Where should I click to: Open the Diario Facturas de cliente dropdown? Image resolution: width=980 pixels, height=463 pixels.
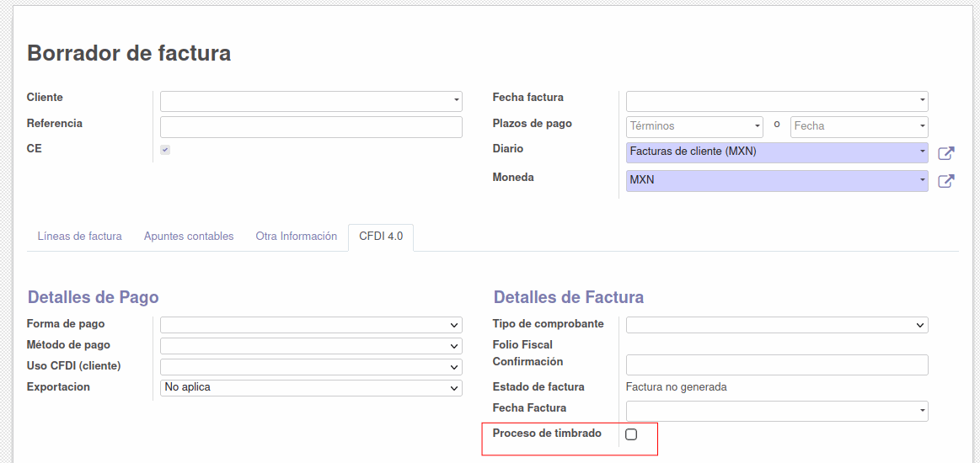[x=777, y=153]
